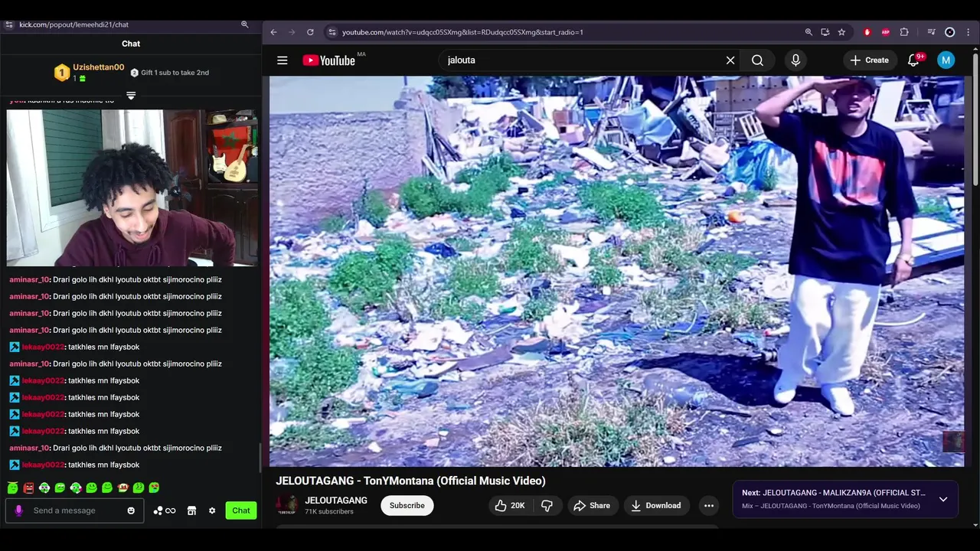The image size is (980, 551).
Task: Click the Chat header title in Kick window
Action: (x=131, y=44)
